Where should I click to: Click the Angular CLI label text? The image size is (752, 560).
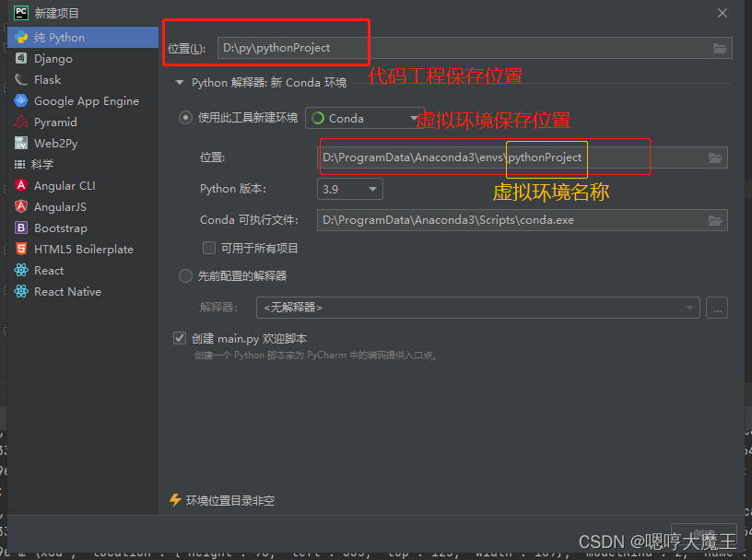[65, 185]
